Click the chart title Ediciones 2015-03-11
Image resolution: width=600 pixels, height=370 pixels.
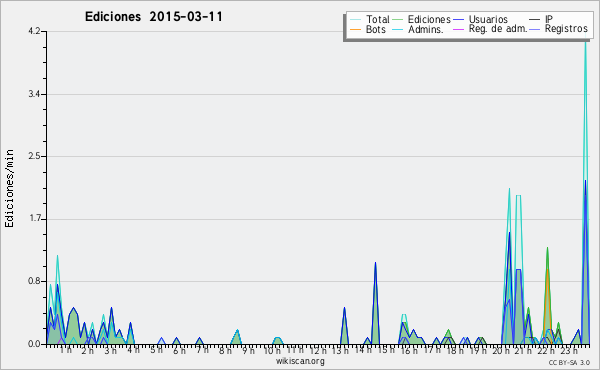(153, 17)
